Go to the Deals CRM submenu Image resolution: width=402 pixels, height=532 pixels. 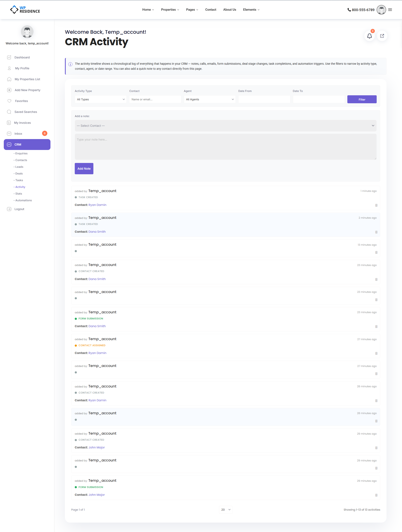point(19,173)
